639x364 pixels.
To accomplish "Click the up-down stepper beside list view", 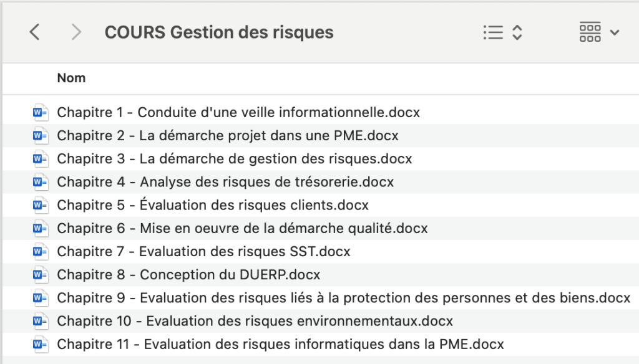I will click(517, 32).
